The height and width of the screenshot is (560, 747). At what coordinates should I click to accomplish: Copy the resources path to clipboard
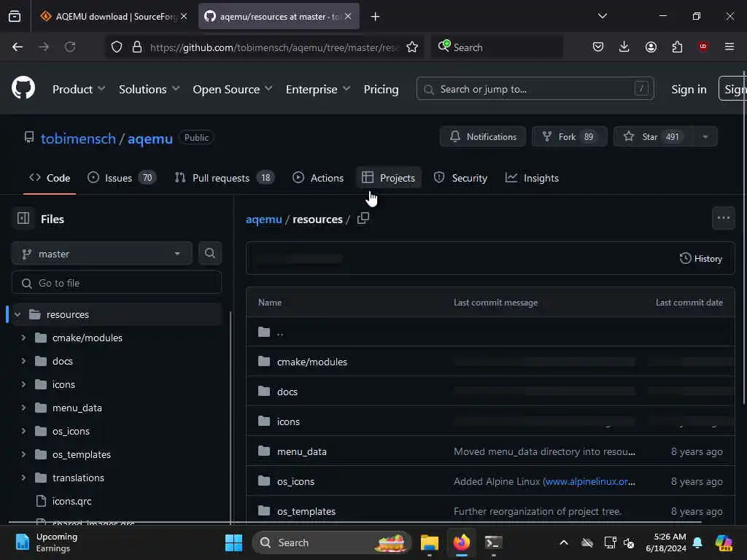[x=363, y=218]
